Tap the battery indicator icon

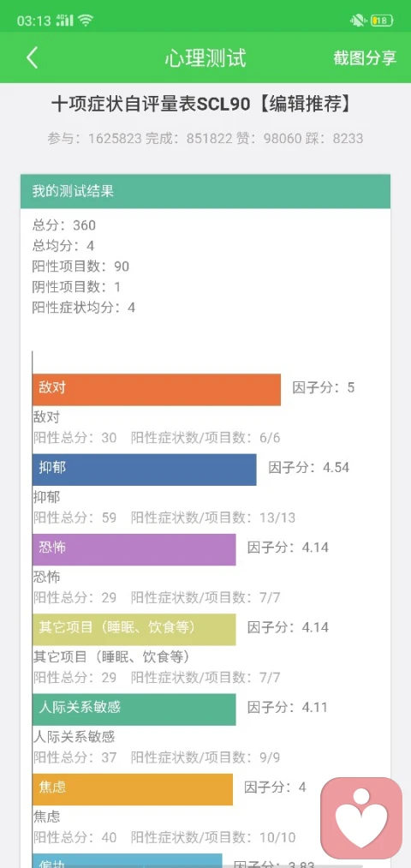tap(382, 21)
